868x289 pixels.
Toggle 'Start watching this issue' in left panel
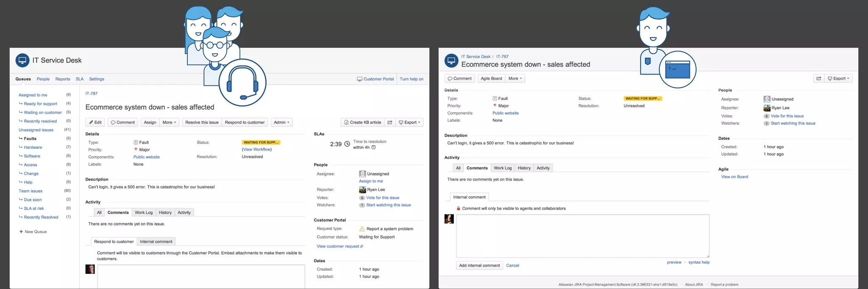coord(388,205)
